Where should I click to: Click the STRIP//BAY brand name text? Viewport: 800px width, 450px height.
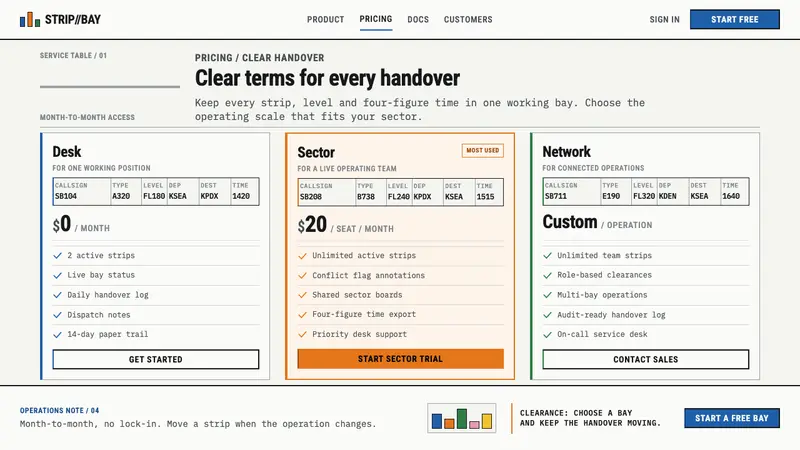click(x=73, y=19)
